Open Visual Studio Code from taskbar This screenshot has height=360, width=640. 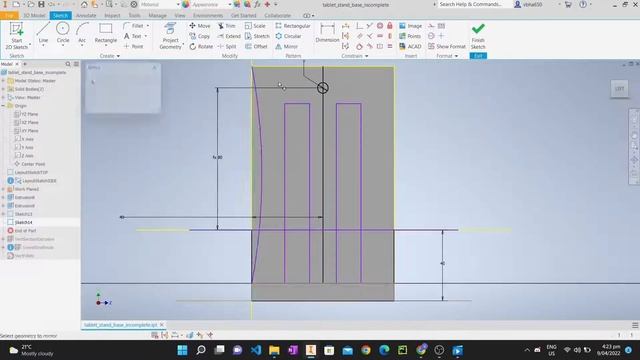click(256, 350)
